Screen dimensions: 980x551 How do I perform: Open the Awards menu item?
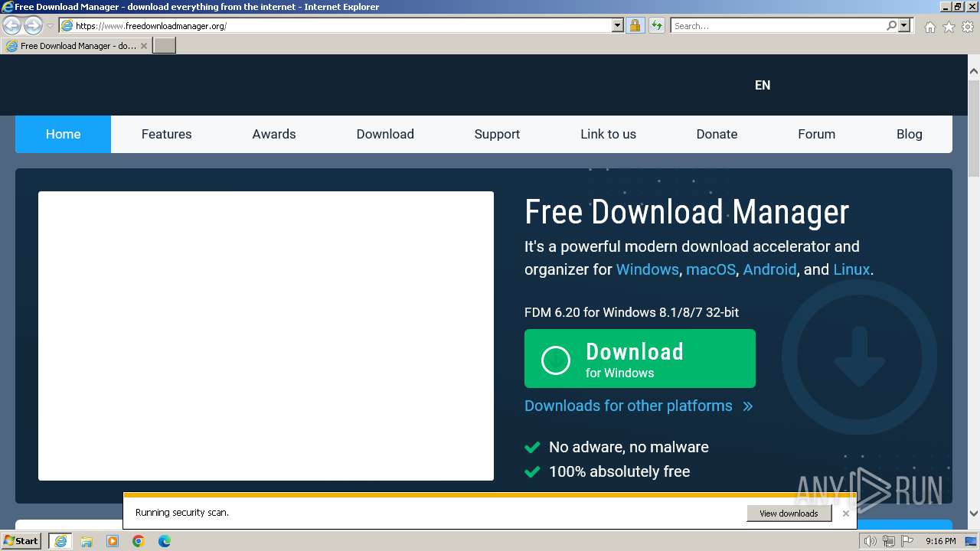tap(274, 134)
